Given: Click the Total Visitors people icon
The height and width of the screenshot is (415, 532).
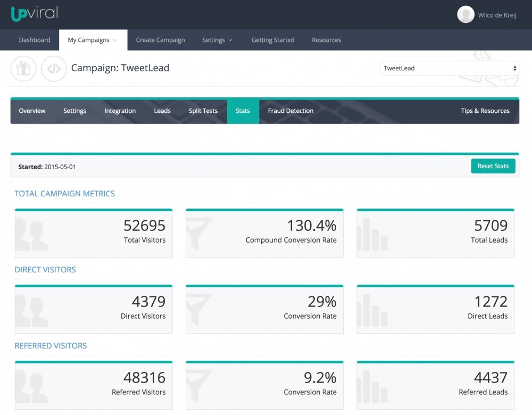Looking at the screenshot, I should [31, 234].
